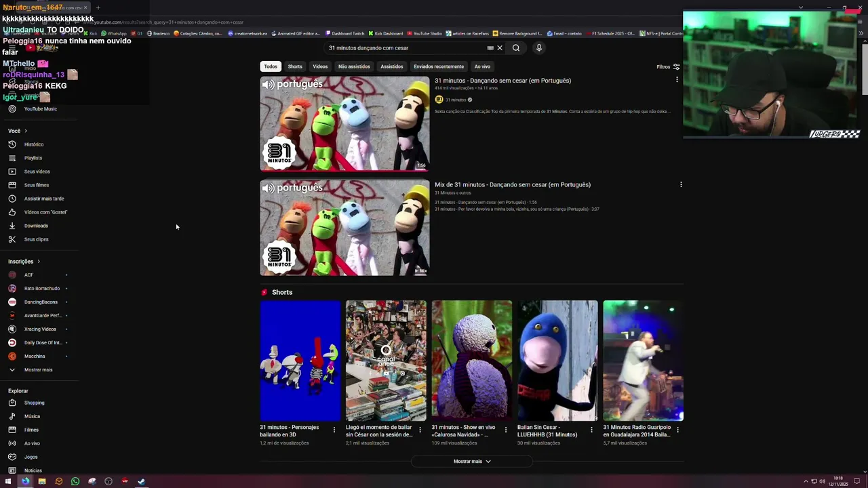868x488 pixels.
Task: Click the search magnifier button
Action: 516,48
